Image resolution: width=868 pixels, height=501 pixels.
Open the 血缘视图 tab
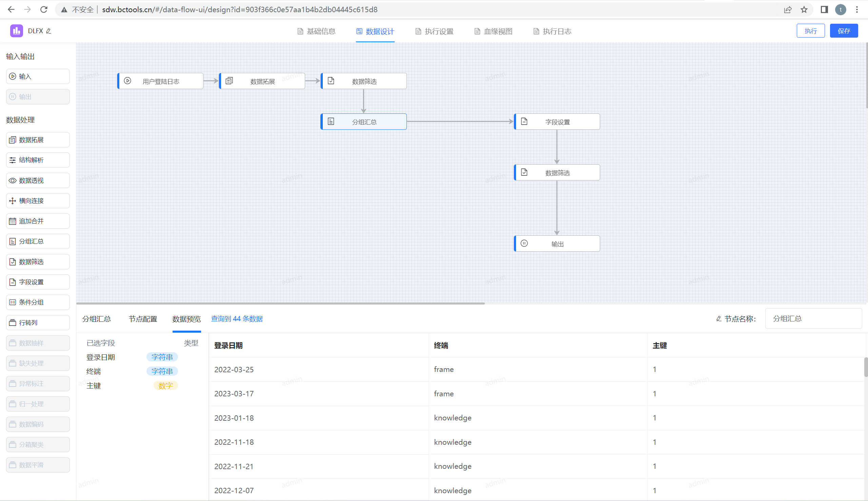(x=493, y=31)
